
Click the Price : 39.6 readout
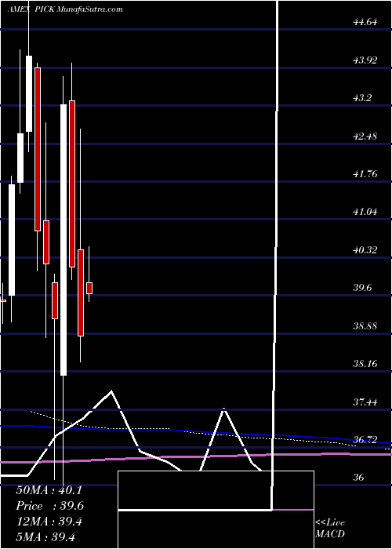click(x=49, y=506)
